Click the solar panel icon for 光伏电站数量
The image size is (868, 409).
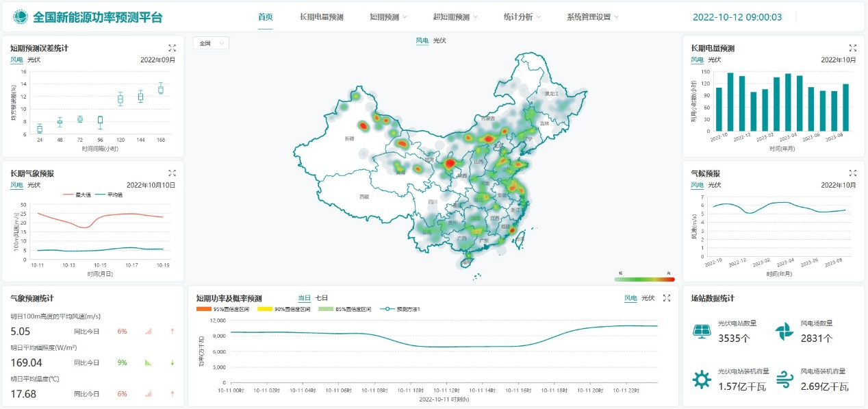click(702, 331)
